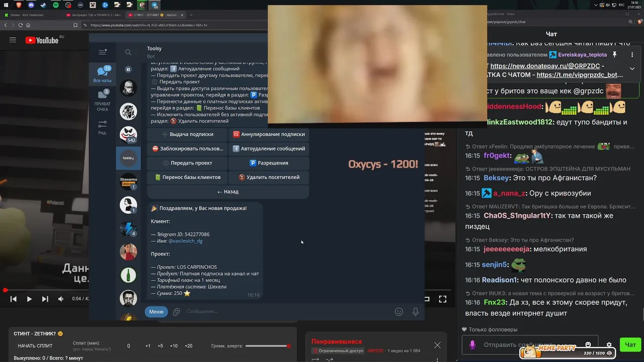
Task: Adjust 'Громк. алерта' volume slider
Action: [268, 346]
